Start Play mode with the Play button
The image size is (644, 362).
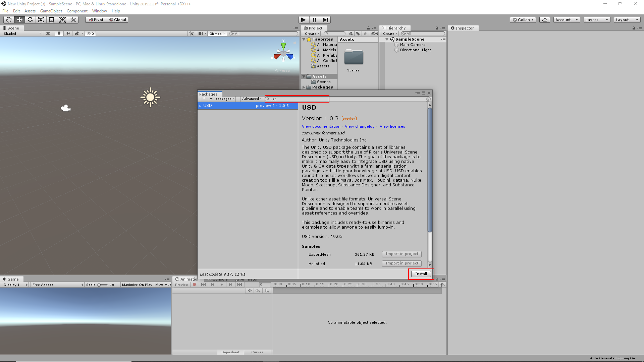(304, 20)
